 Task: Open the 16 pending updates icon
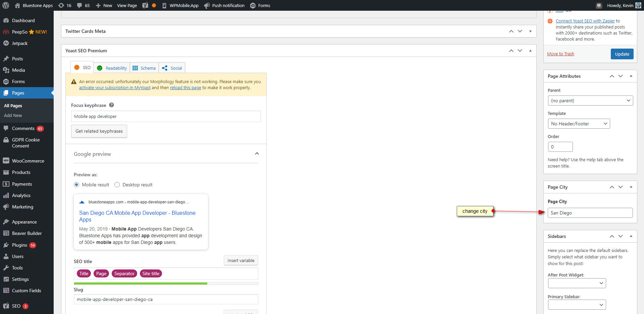(x=61, y=5)
